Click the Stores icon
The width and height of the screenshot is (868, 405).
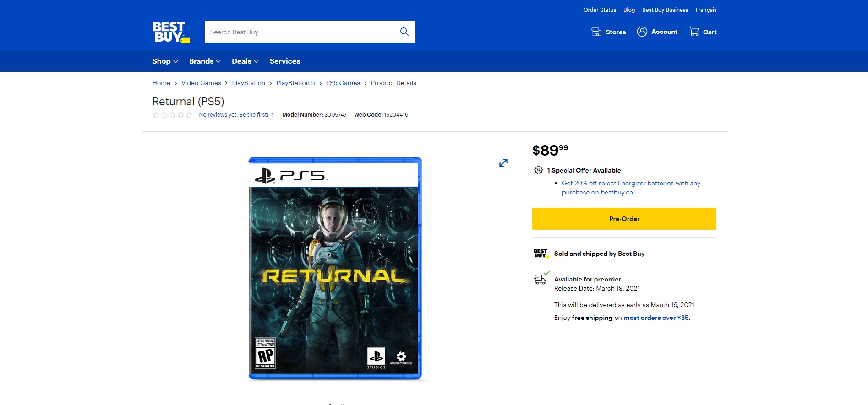(x=596, y=32)
